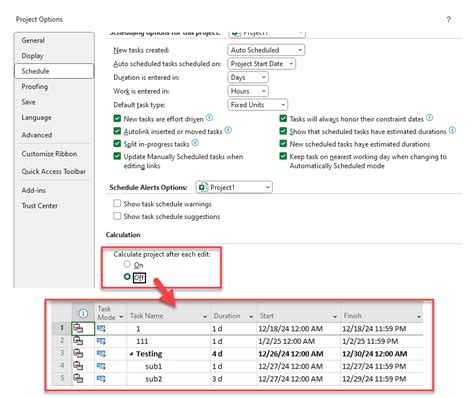Toggle Update Manually Scheduled tasks when editing links
This screenshot has width=474, height=398.
point(117,156)
